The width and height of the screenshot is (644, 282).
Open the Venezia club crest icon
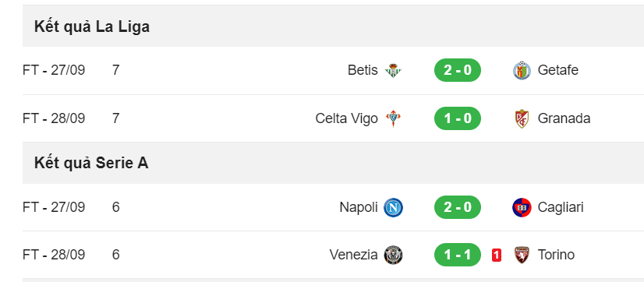point(393,255)
